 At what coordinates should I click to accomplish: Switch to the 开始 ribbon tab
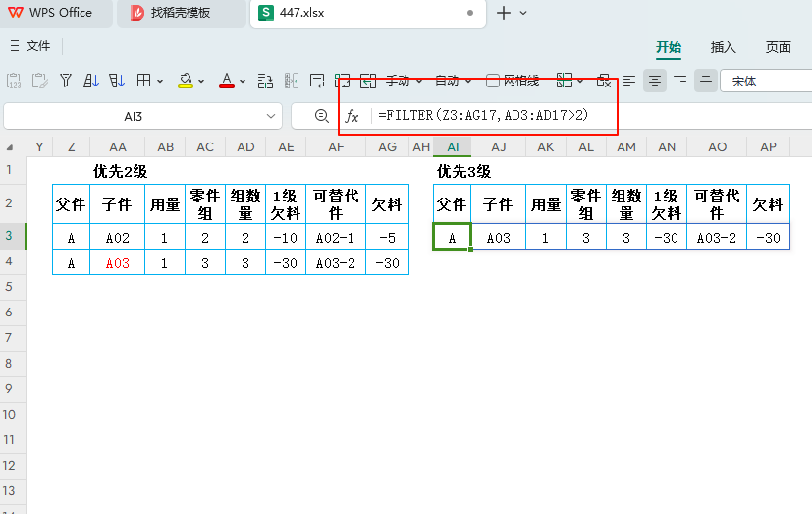pos(669,47)
